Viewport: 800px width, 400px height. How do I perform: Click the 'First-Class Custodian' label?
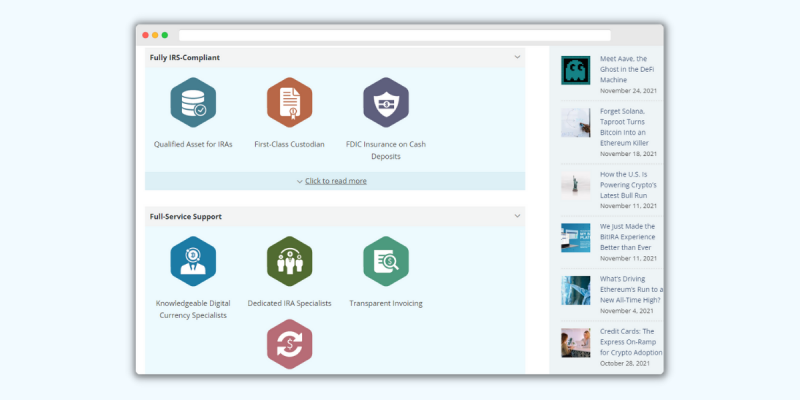[289, 144]
